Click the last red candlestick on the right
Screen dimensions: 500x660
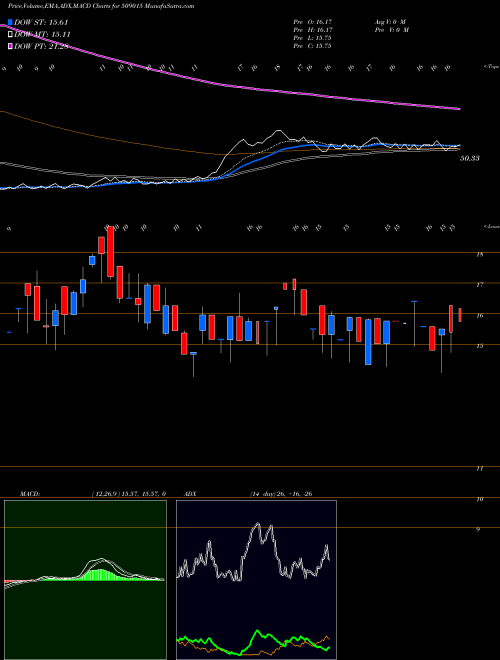click(460, 315)
